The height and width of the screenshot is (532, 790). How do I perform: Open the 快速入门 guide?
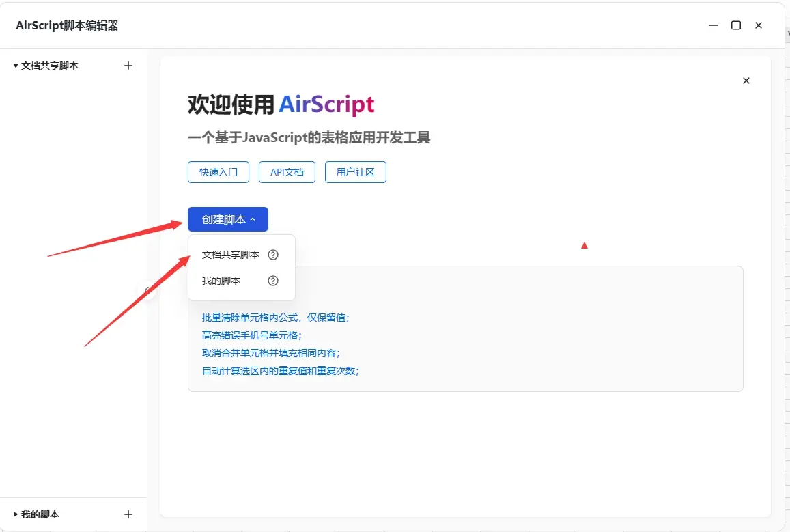pos(218,172)
